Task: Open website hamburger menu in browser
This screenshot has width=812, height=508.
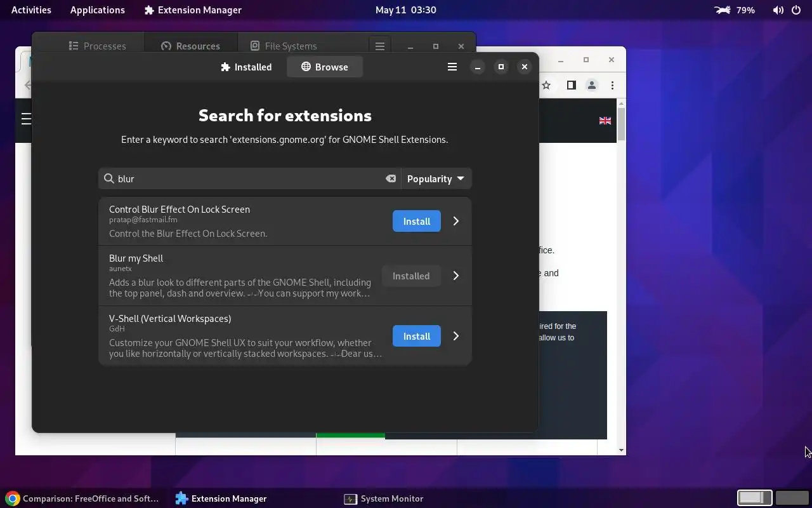Action: [25, 119]
